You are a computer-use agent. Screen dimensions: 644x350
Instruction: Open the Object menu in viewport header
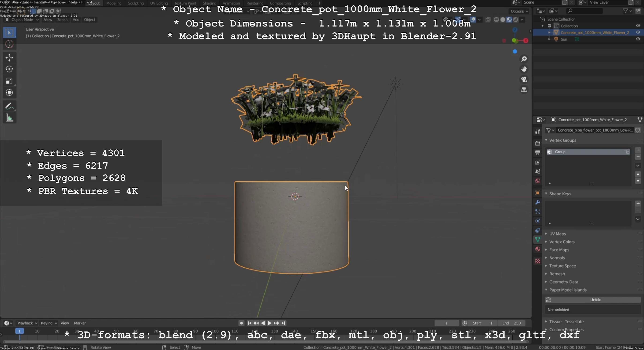click(90, 19)
